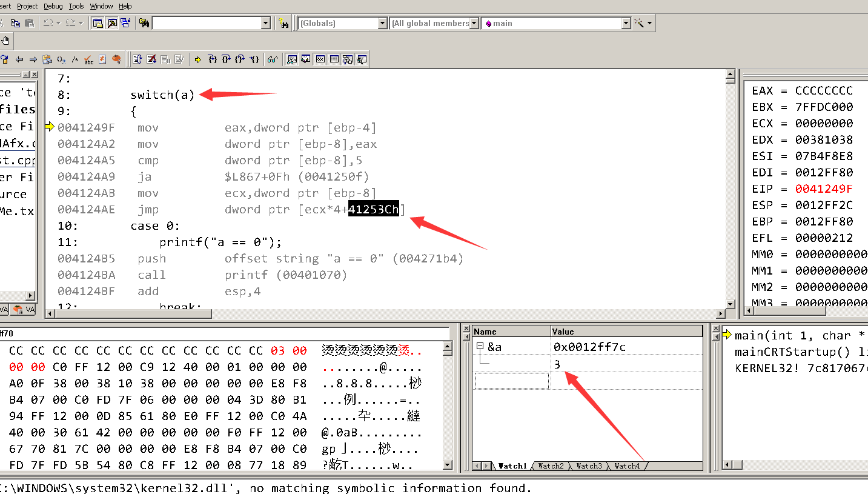The width and height of the screenshot is (868, 494).
Task: Click the Value column header in Watch
Action: click(x=626, y=332)
